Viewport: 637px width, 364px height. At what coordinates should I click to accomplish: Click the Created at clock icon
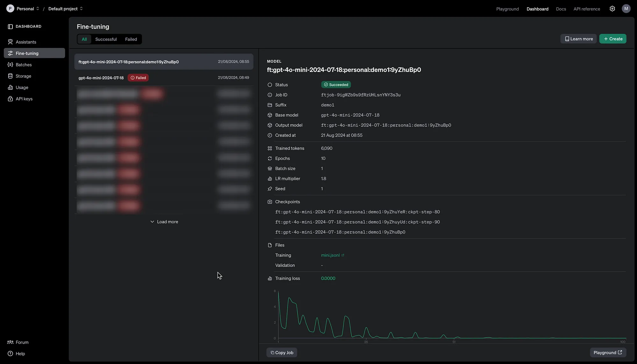pos(270,136)
